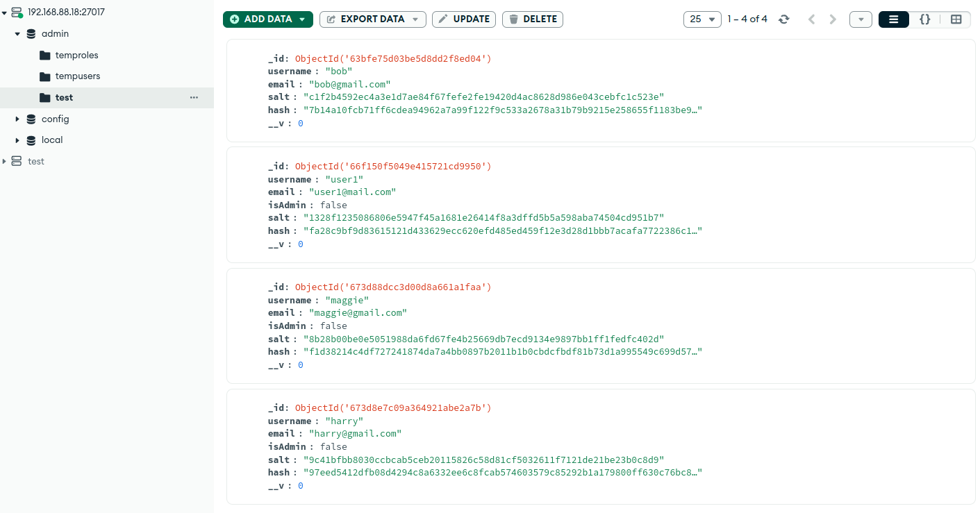
Task: Switch to JSON view with braces icon
Action: point(924,19)
